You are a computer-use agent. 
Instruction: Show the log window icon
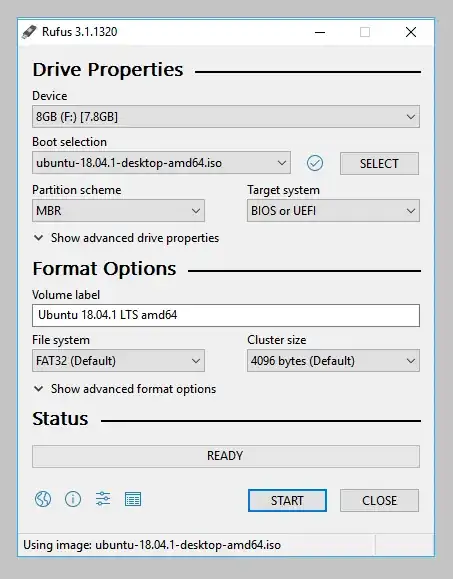(133, 499)
